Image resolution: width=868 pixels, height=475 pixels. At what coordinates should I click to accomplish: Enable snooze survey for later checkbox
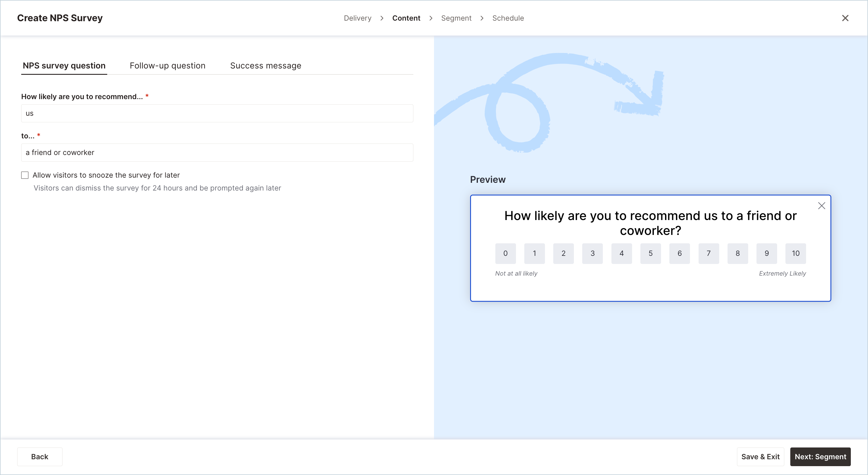point(25,175)
